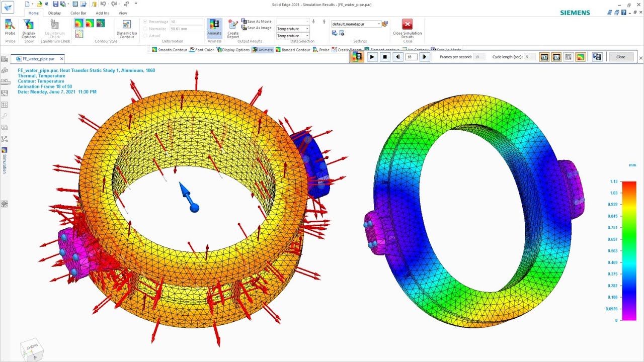Click Save As Image in ribbon
The width and height of the screenshot is (644, 362).
tap(257, 28)
